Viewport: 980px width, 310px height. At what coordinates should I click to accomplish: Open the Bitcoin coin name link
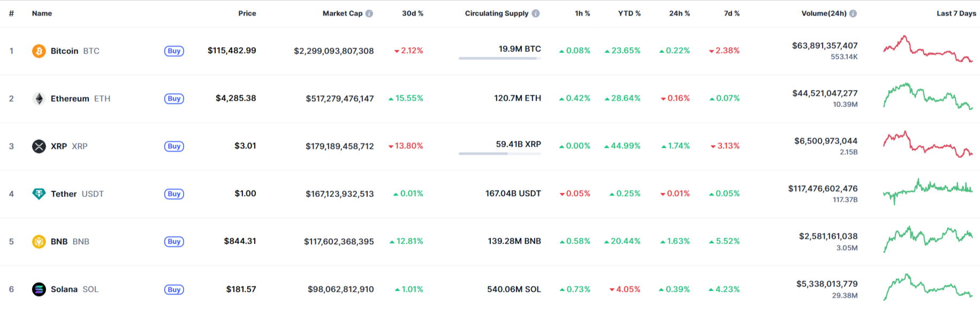[64, 51]
